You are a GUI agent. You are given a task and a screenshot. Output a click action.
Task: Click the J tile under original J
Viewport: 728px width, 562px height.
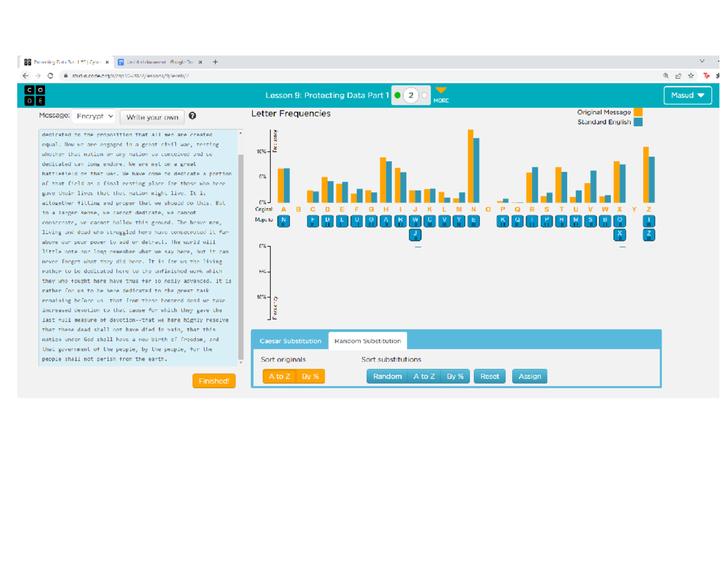[415, 233]
